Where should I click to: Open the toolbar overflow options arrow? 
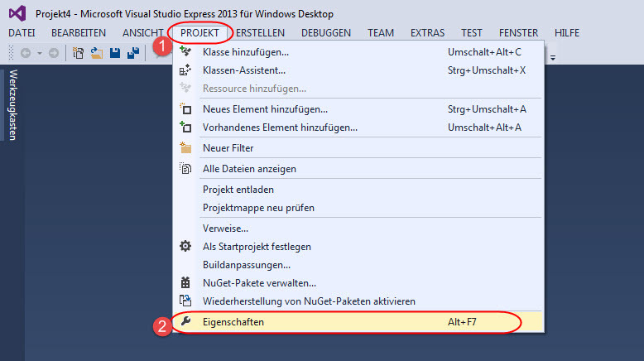click(553, 57)
